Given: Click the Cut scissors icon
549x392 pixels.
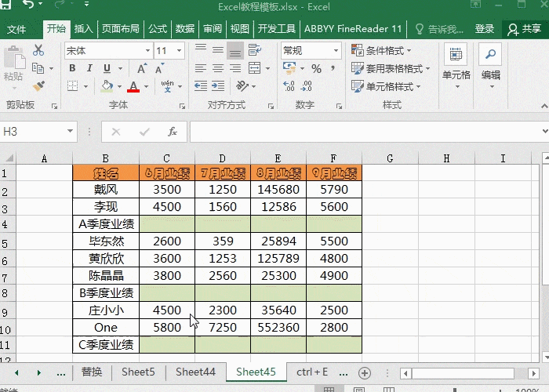Looking at the screenshot, I should pyautogui.click(x=38, y=50).
